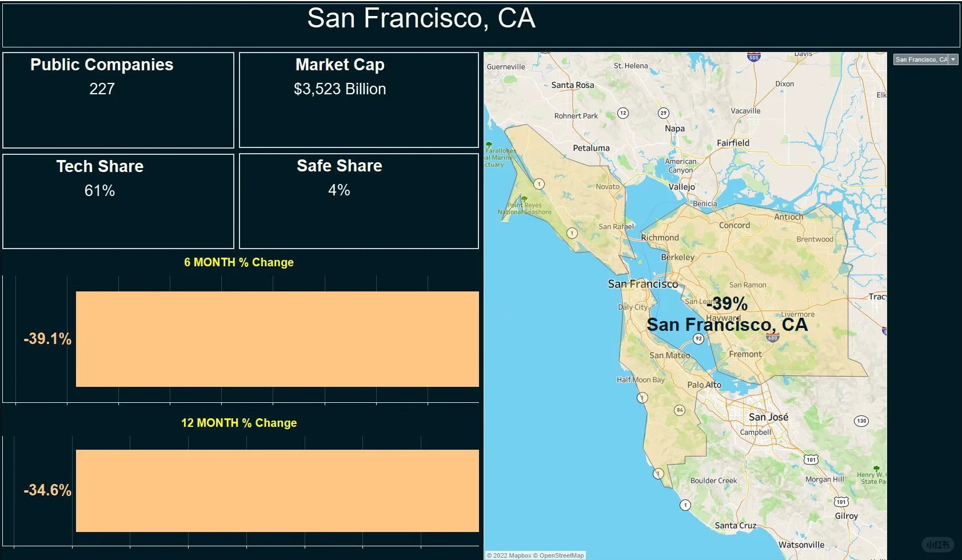
Task: Open the San Francisco, CA city dropdown arrow
Action: tap(953, 59)
